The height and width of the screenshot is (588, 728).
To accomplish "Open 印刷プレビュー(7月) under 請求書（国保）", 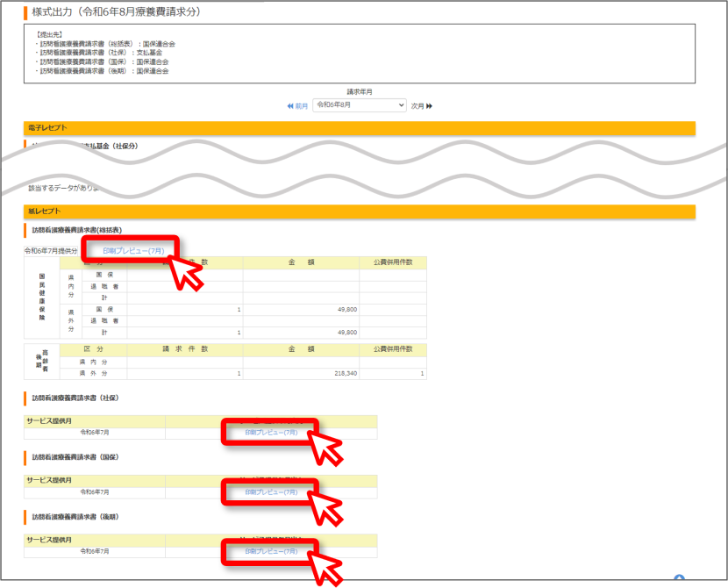I will point(271,491).
